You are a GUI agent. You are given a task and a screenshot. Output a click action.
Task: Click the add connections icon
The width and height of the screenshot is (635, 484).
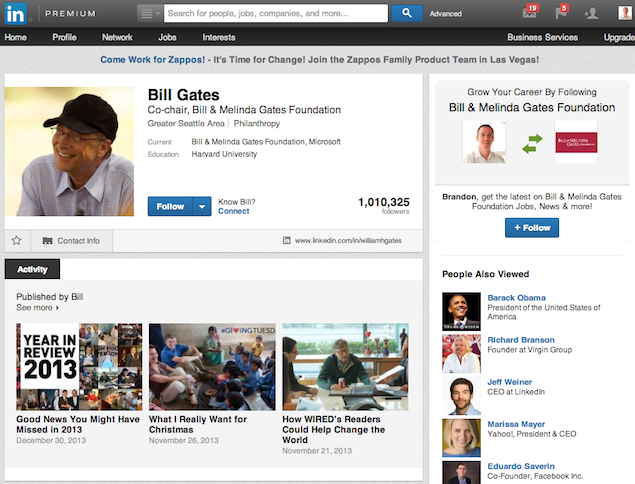pyautogui.click(x=591, y=13)
